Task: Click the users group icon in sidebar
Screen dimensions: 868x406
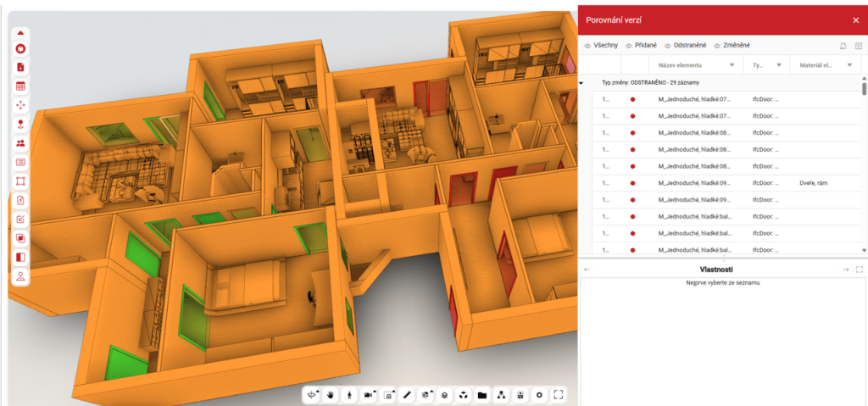Action: point(21,142)
